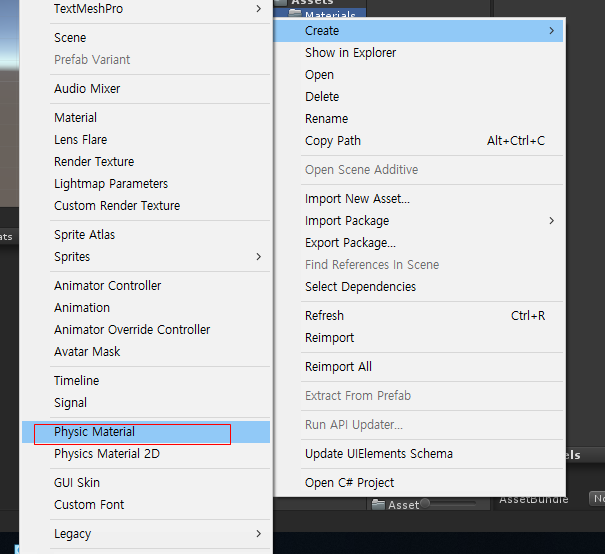
Task: Open the TextMeshPro submenu
Action: pyautogui.click(x=146, y=8)
